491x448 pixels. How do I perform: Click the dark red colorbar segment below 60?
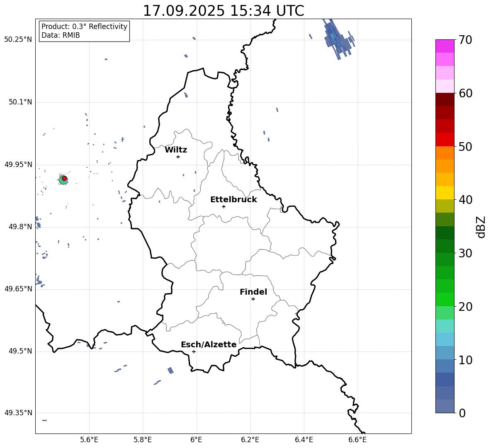pyautogui.click(x=445, y=99)
